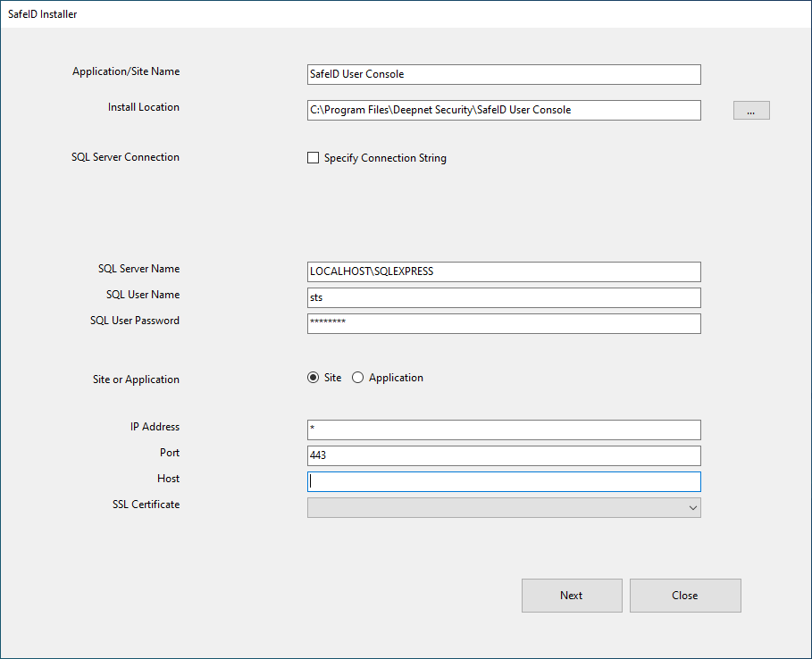This screenshot has height=659, width=812.
Task: Click the "Site or Application" label
Action: click(136, 380)
